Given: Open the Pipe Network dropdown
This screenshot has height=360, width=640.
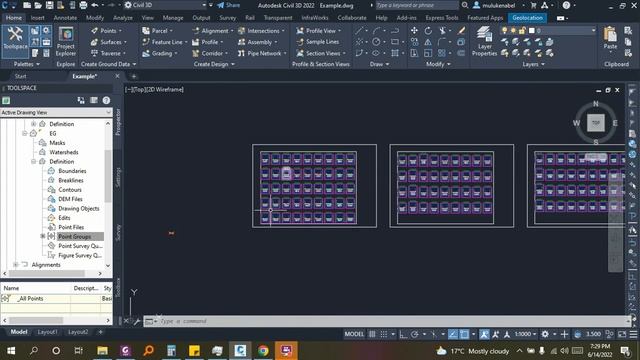Looking at the screenshot, I should pyautogui.click(x=262, y=53).
